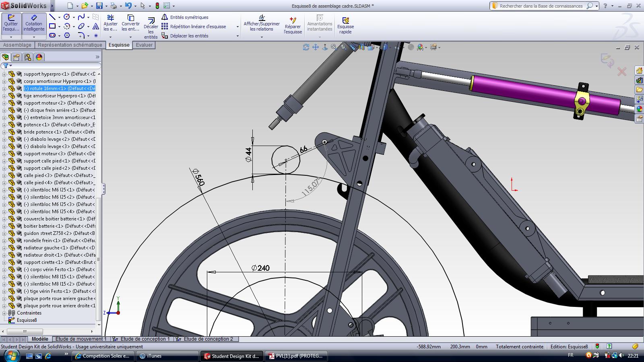Screen dimensions: 644x362
Task: Select the Spline sketch tool
Action: point(81,17)
